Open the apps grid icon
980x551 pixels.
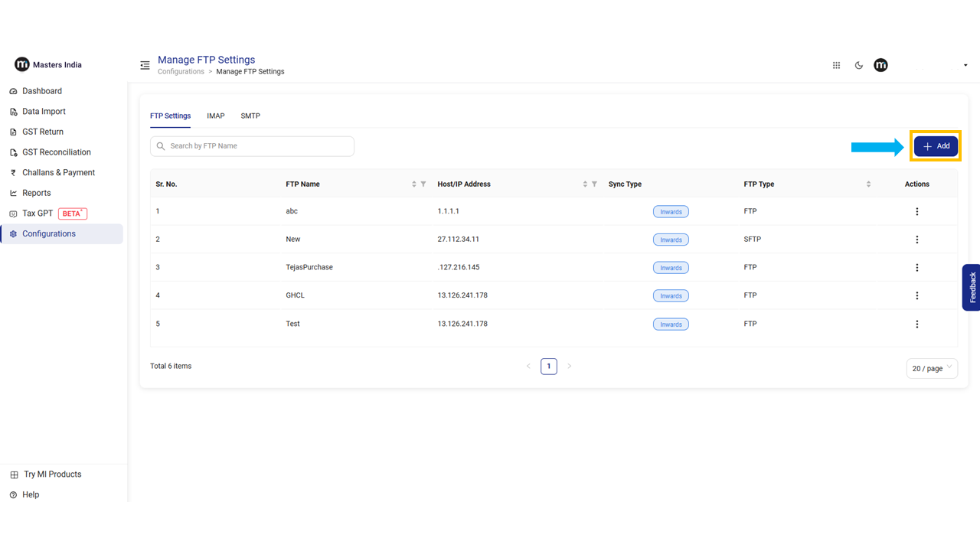(836, 66)
